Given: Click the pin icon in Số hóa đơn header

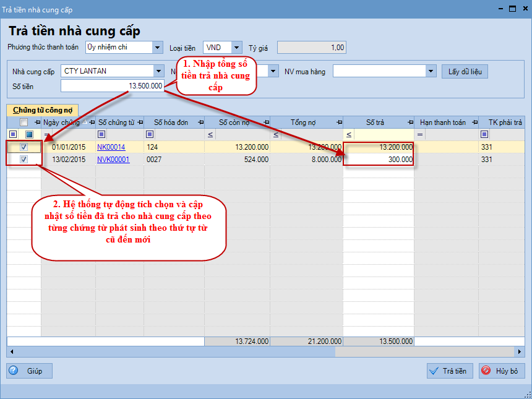Looking at the screenshot, I should [x=199, y=122].
